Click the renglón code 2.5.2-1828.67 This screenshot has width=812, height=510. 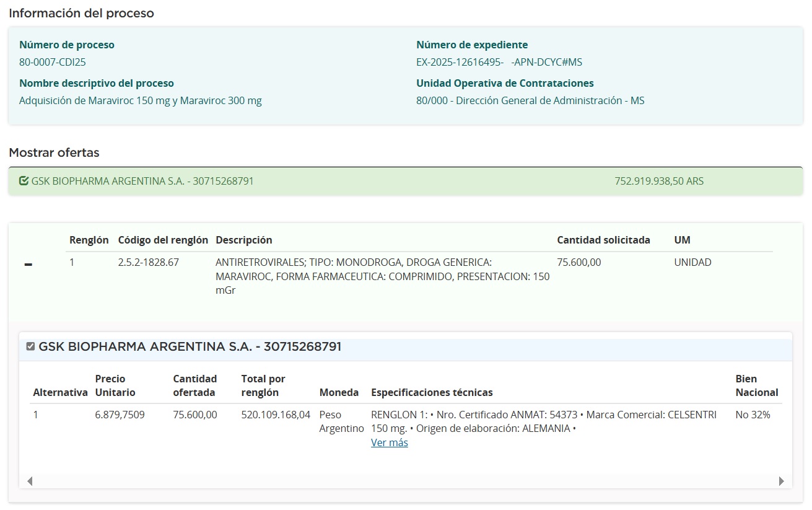click(148, 262)
